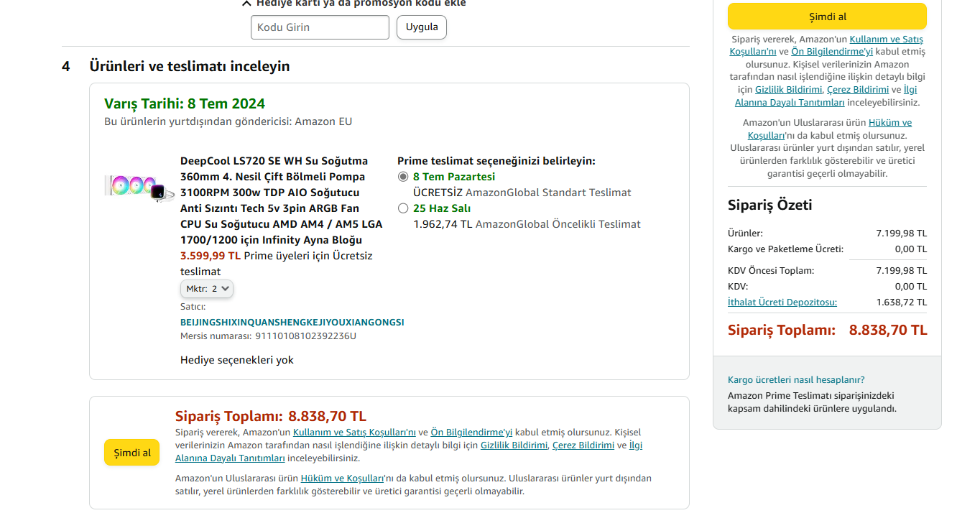Open İlgi Alanına Dayalı Tanıtımları link in sidebar

(x=826, y=96)
